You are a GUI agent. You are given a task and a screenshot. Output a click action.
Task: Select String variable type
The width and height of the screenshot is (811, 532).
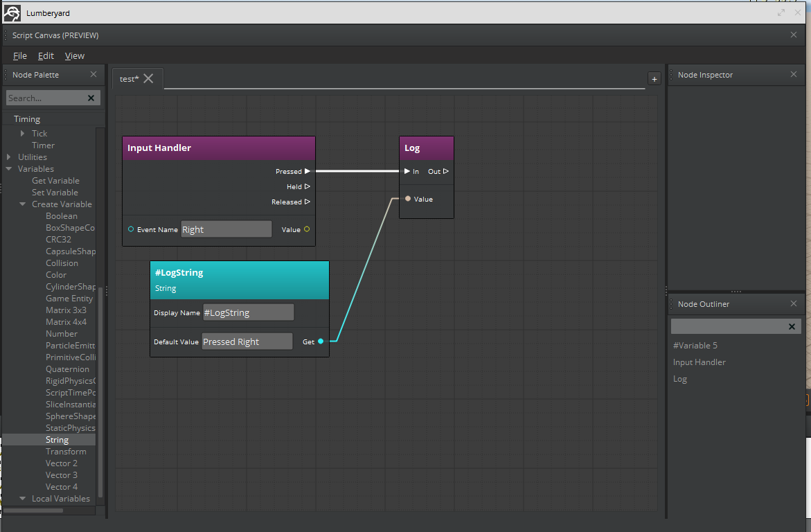57,440
